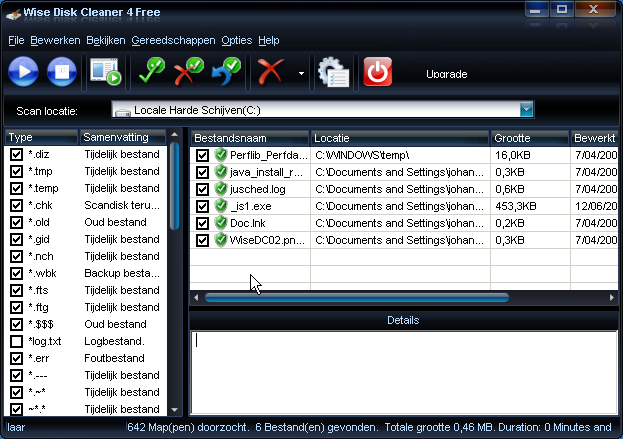The image size is (623, 439).
Task: Open the Opties menu
Action: [237, 41]
